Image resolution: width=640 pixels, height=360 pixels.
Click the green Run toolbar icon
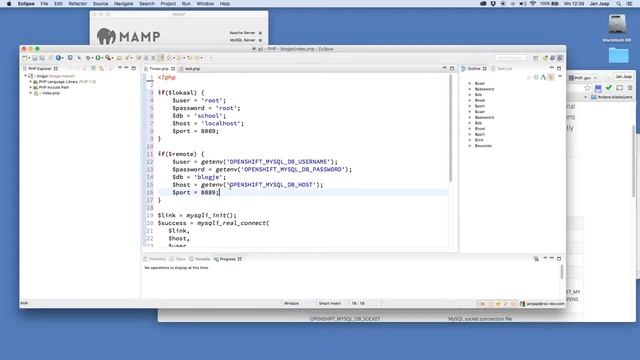click(x=98, y=58)
